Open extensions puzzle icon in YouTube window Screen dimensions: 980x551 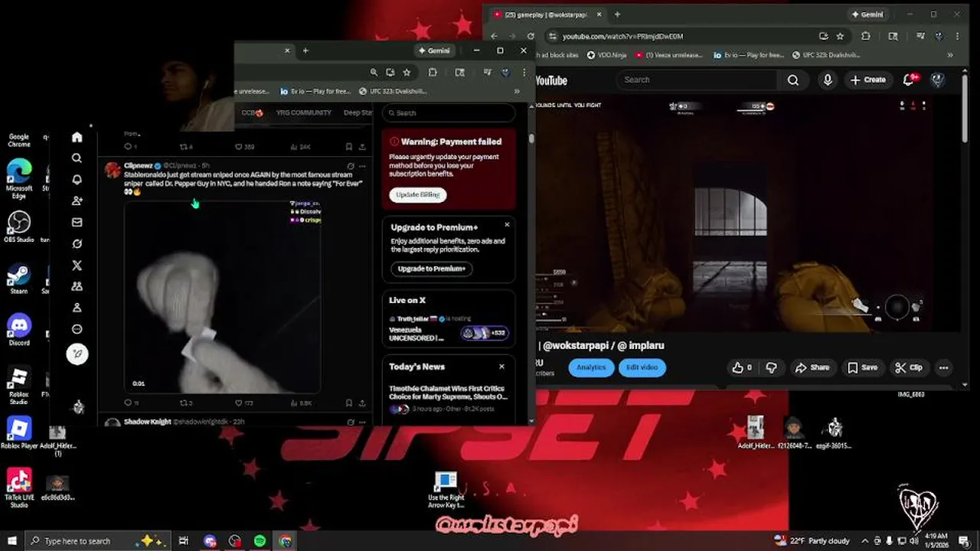click(x=866, y=36)
